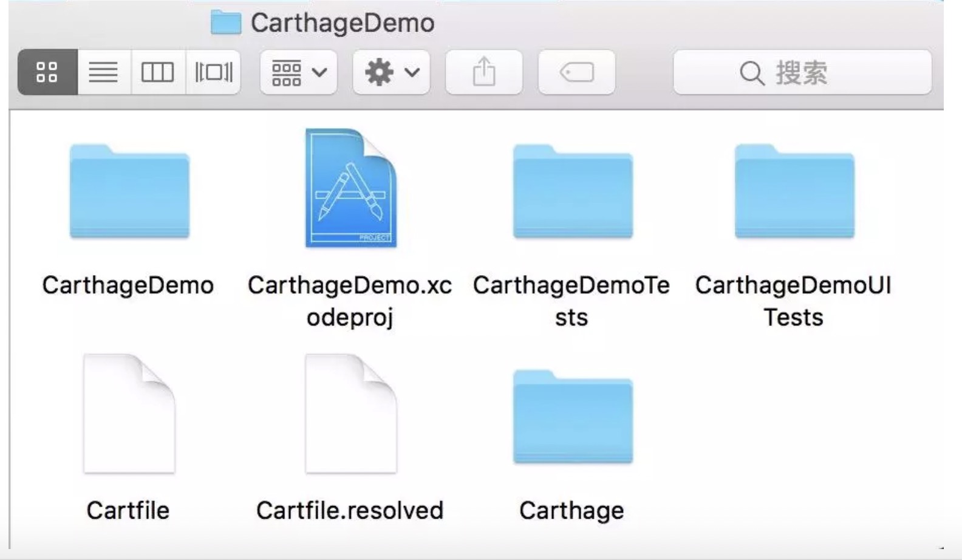Switch to Cover Flow view mode
The image size is (962, 560).
(213, 72)
